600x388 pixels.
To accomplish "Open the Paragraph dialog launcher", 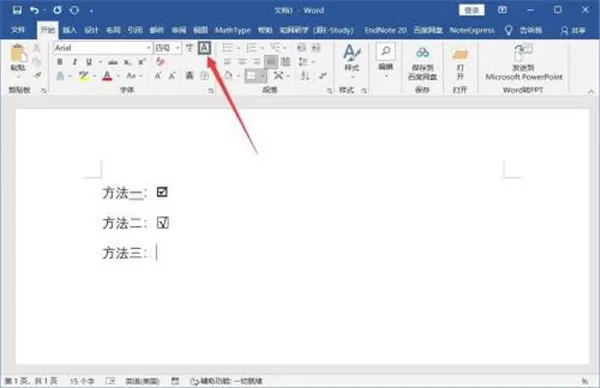I will [x=329, y=91].
